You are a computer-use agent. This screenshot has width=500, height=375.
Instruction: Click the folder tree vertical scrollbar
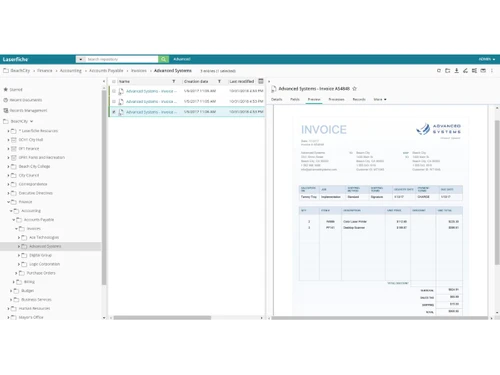104,187
